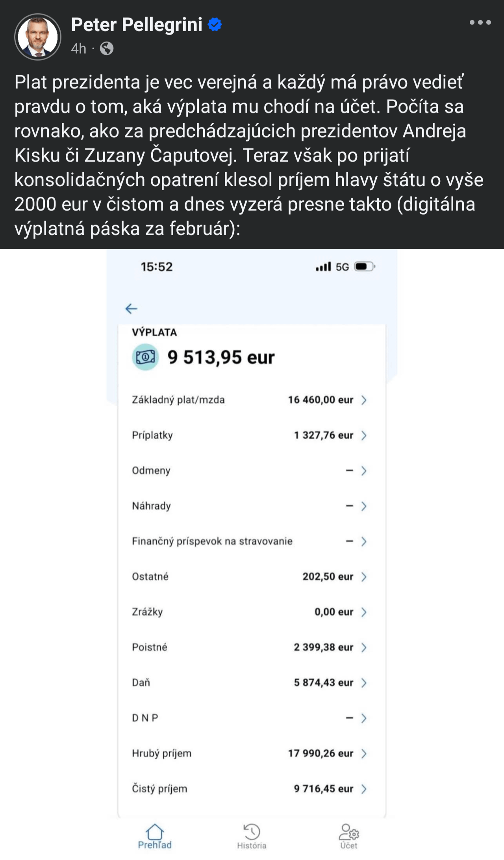504x860 pixels.
Task: Open the Hrubý príjem details chevron
Action: click(364, 754)
